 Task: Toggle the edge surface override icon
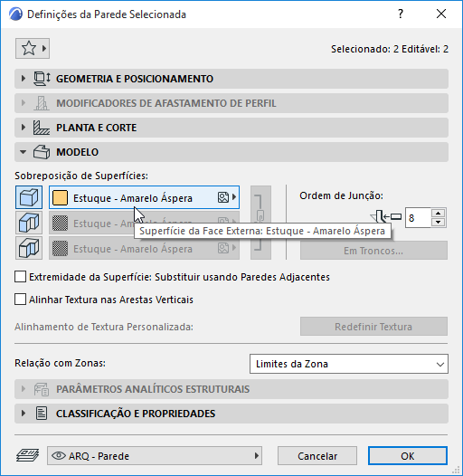[29, 223]
